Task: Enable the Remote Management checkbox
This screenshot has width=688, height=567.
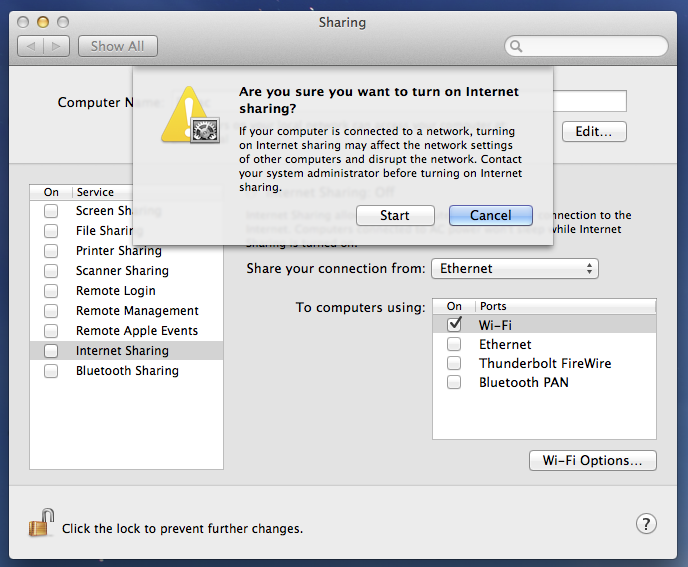Action: click(x=51, y=311)
